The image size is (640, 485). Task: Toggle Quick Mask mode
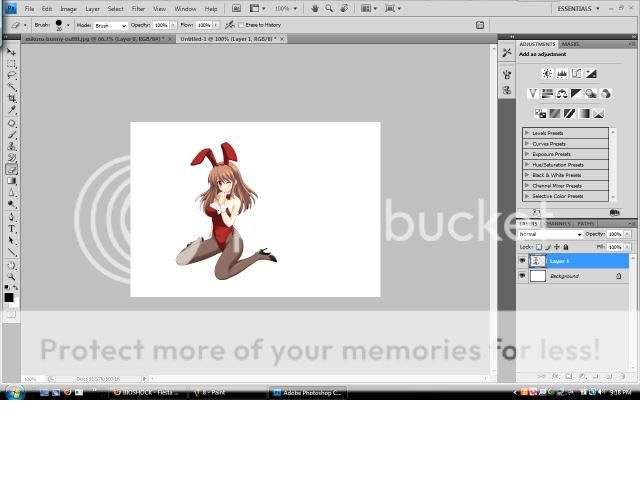[x=11, y=314]
